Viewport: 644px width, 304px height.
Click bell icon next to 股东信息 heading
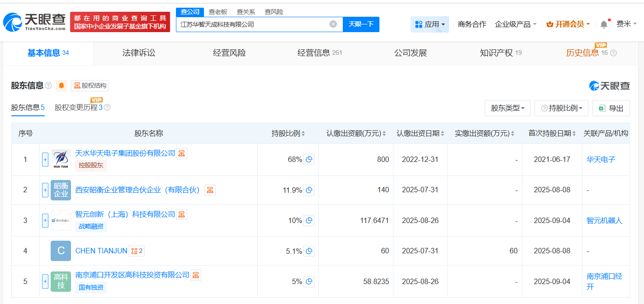click(61, 85)
